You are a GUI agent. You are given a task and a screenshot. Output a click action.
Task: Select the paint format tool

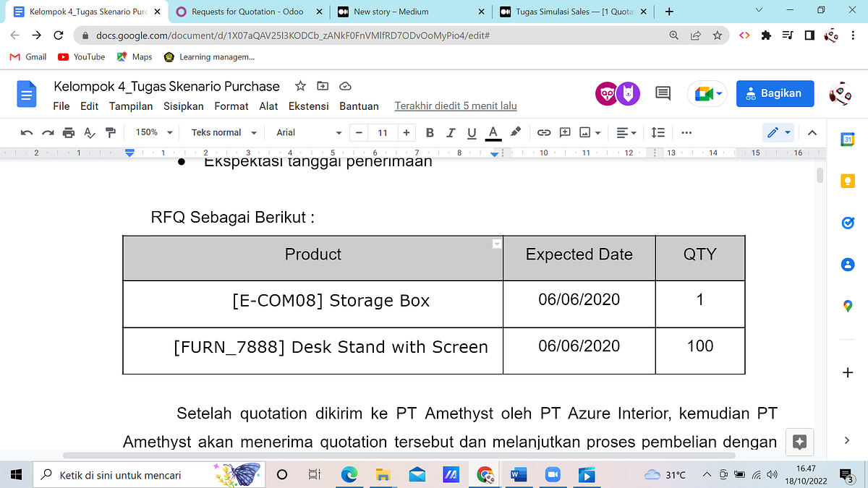pyautogui.click(x=110, y=132)
